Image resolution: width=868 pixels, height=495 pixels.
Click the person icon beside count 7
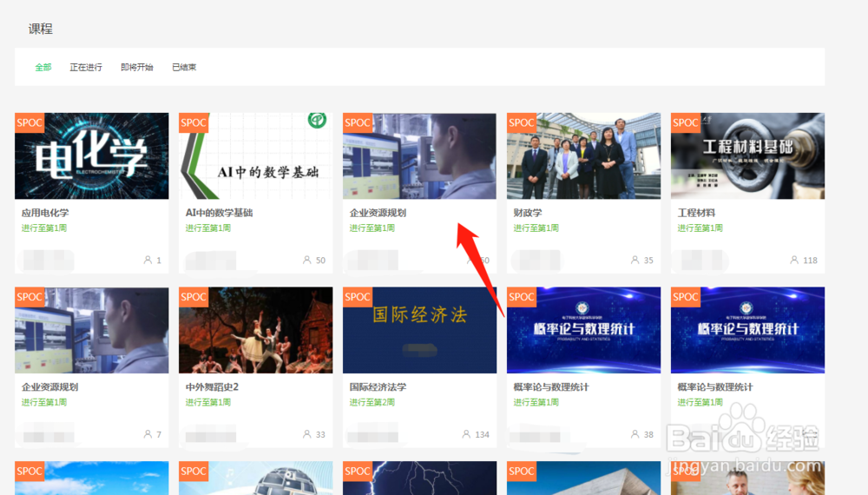[148, 434]
